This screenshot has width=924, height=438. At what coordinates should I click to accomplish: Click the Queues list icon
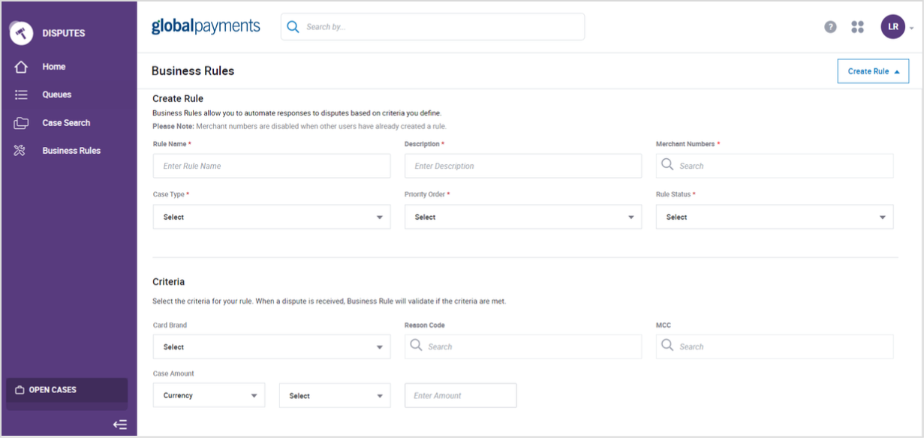(x=21, y=95)
